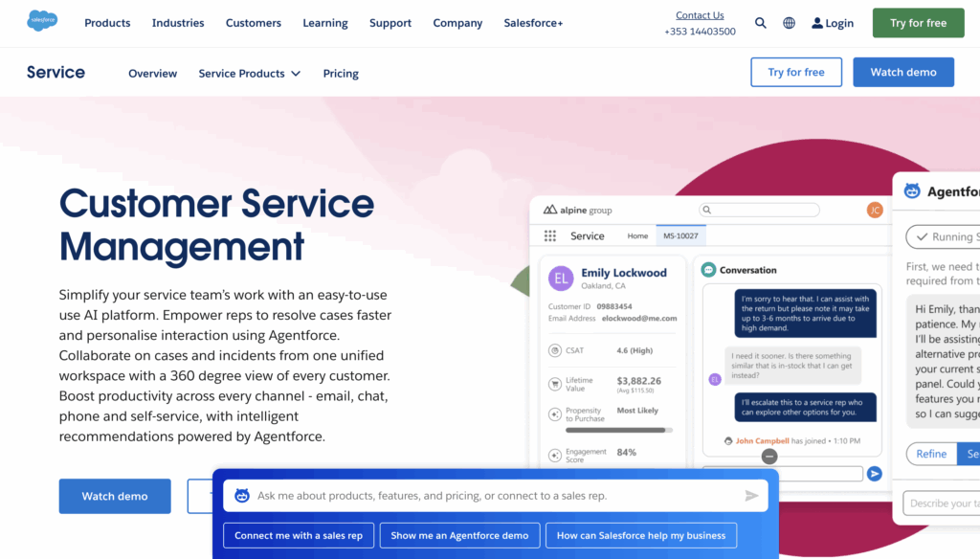The image size is (980, 559).
Task: Click How can Salesforce help my business
Action: click(x=640, y=535)
